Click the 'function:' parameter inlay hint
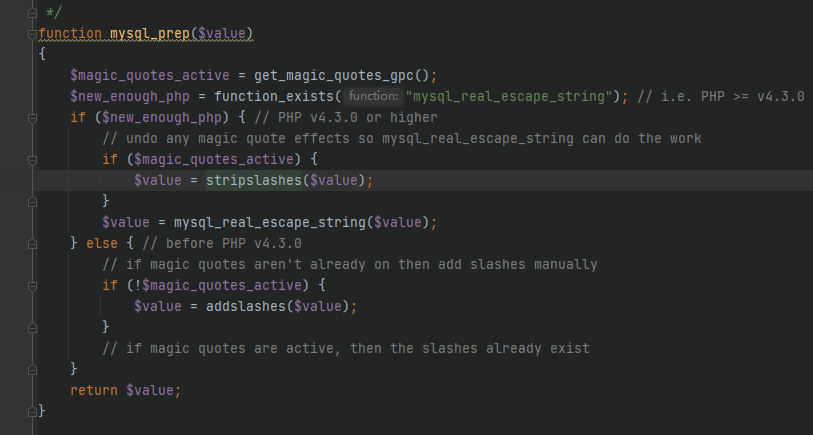This screenshot has width=813, height=435. click(x=373, y=96)
